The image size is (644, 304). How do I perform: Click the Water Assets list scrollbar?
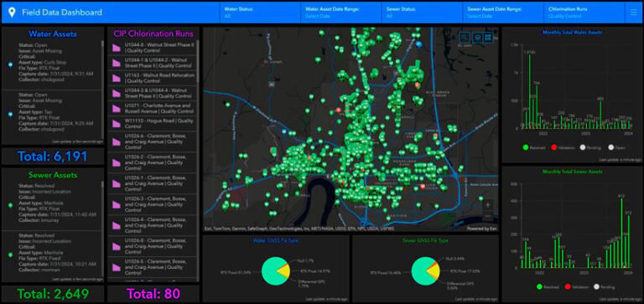pyautogui.click(x=102, y=90)
